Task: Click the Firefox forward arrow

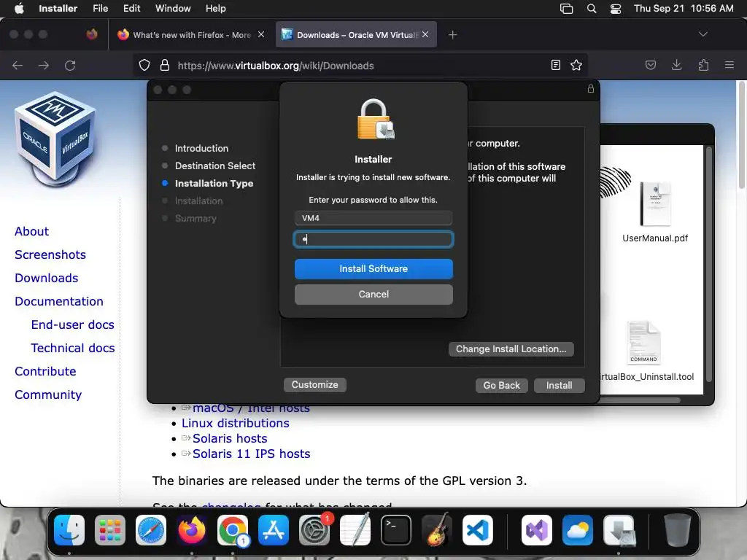Action: click(44, 65)
